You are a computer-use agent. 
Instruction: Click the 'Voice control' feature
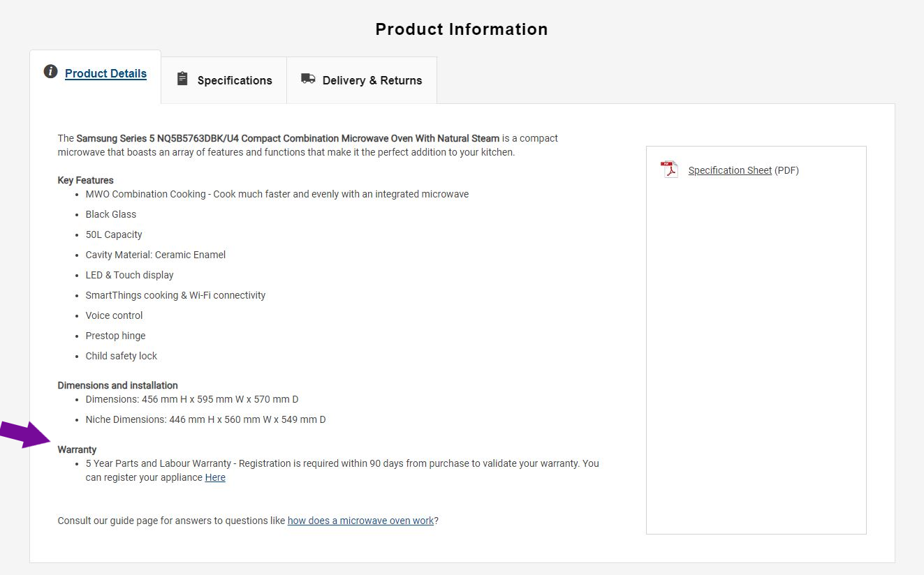coord(115,315)
